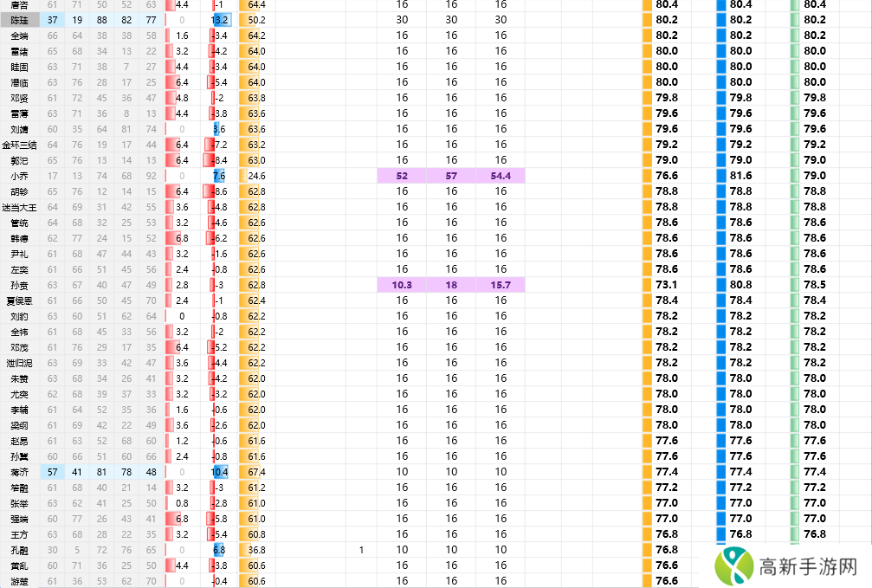872x588 pixels.
Task: Click the purple cell showing 15.7
Action: pos(501,285)
